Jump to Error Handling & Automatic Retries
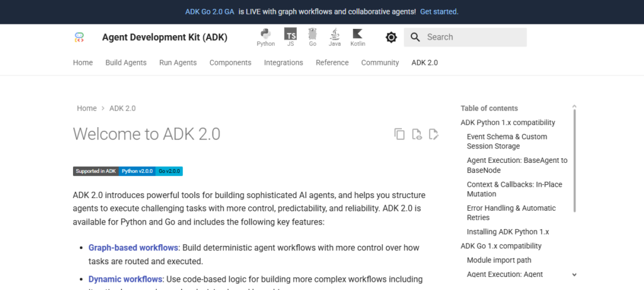Screen dimensions: 644x290 (511, 213)
